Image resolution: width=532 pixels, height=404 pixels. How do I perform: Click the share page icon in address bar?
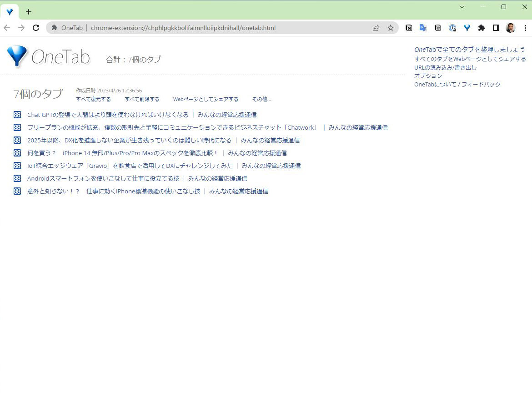pyautogui.click(x=376, y=28)
